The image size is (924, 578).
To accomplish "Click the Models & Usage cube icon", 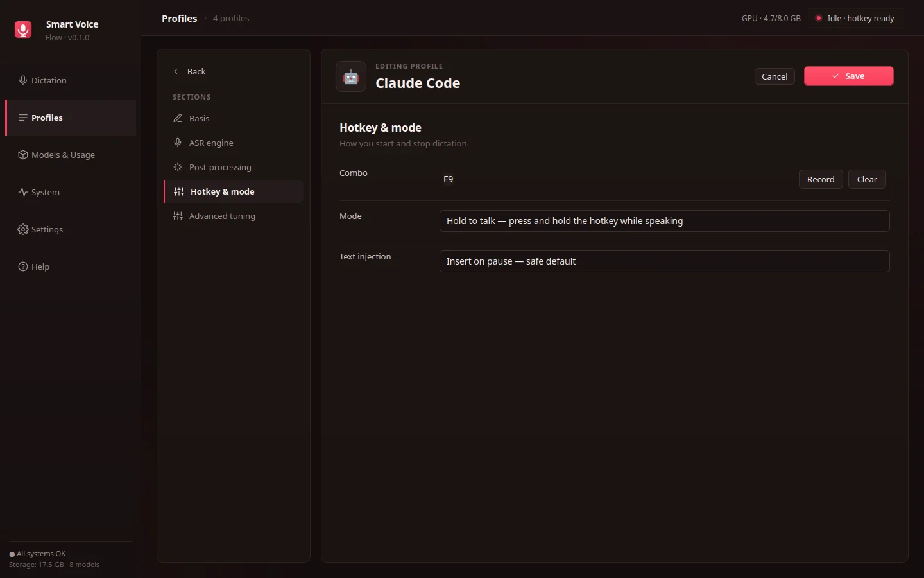I will click(23, 155).
